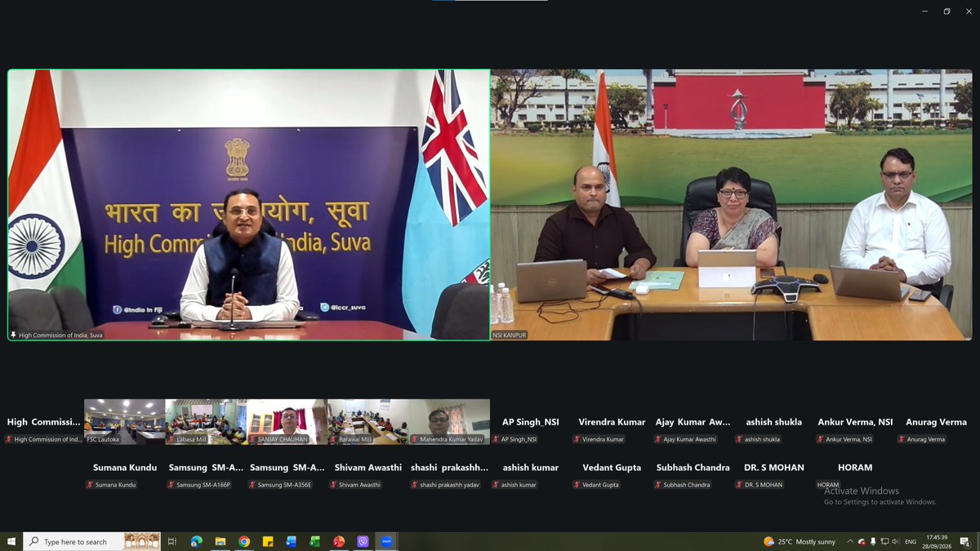This screenshot has height=551, width=980.
Task: Open Excel from the taskbar
Action: [314, 541]
